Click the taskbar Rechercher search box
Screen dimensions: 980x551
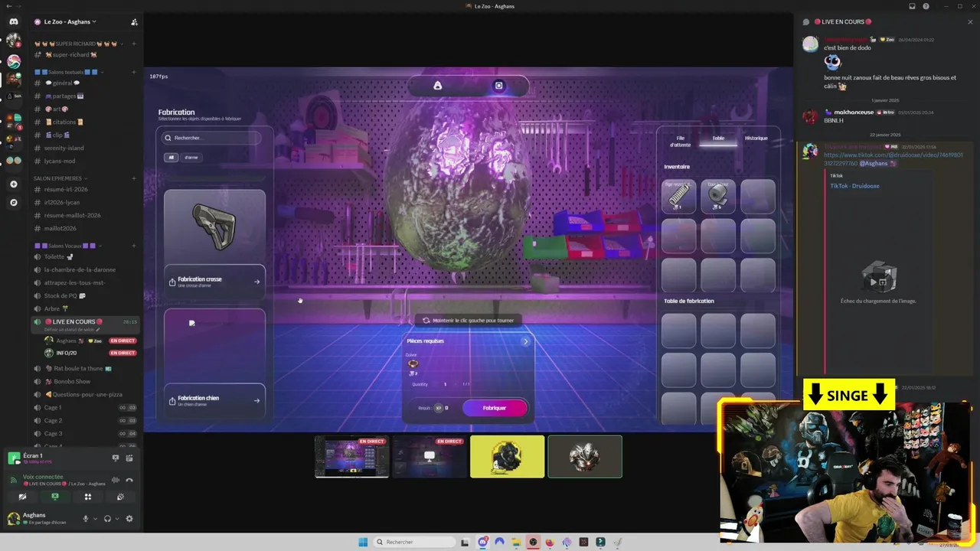click(x=415, y=542)
